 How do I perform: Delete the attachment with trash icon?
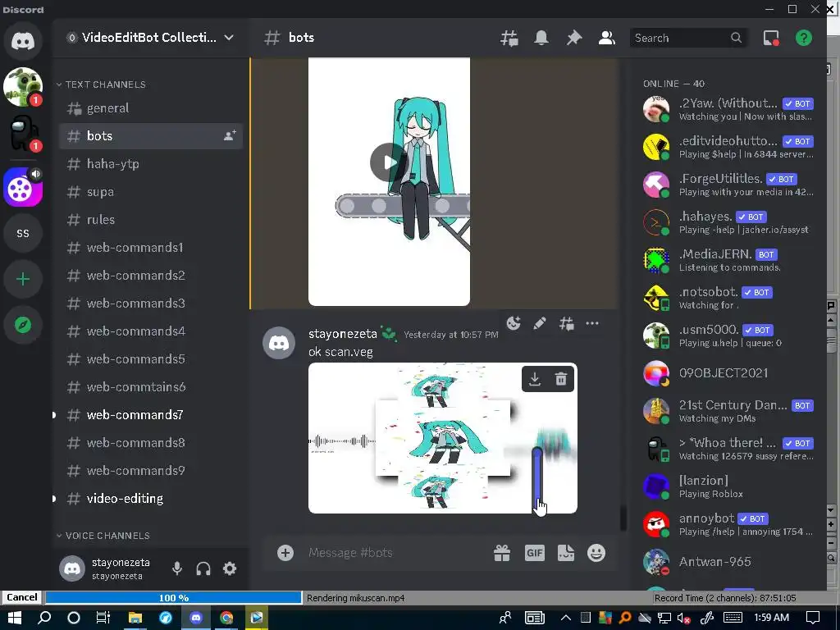(561, 379)
